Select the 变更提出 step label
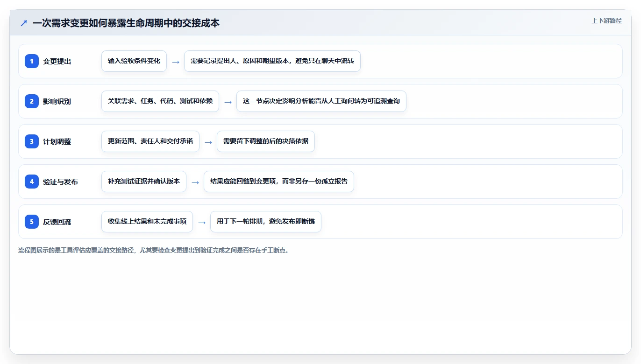Image resolution: width=641 pixels, height=364 pixels. pyautogui.click(x=57, y=61)
